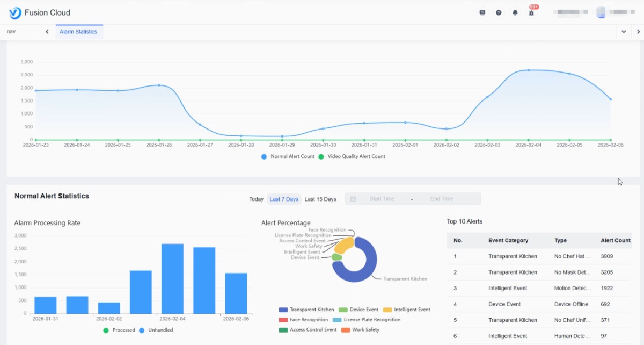
Task: Select the Last 15 Days filter
Action: 320,199
